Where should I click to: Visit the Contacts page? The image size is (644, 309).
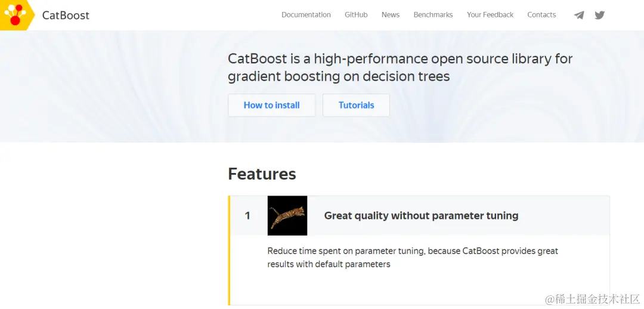[541, 15]
